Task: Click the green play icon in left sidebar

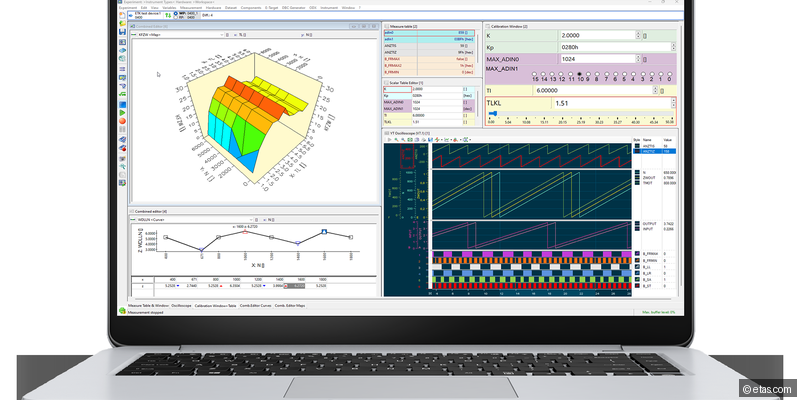Action: pyautogui.click(x=121, y=111)
